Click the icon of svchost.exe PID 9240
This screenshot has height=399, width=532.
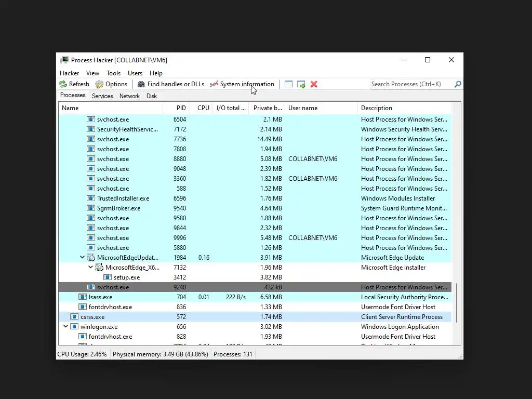coord(90,287)
